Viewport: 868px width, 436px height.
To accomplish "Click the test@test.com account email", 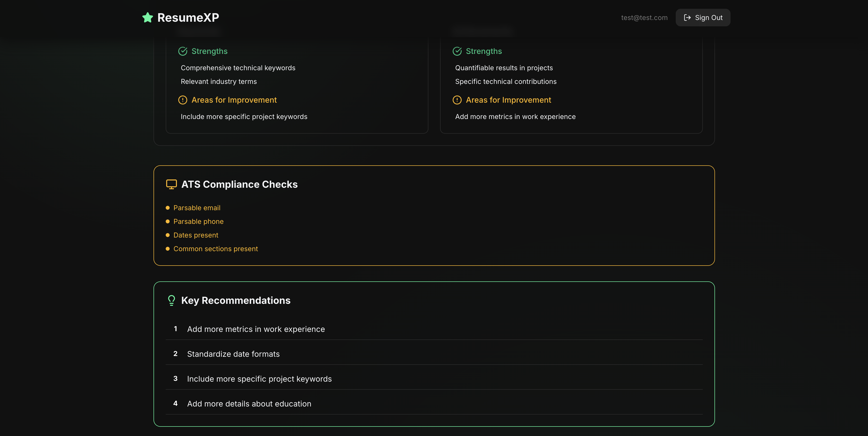I will tap(644, 18).
